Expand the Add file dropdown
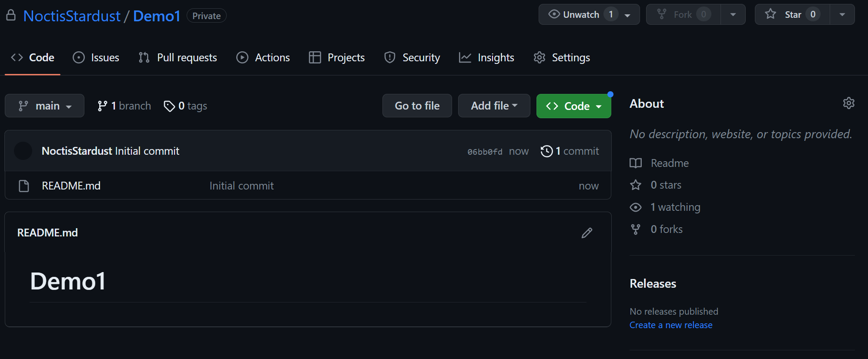 (x=494, y=106)
